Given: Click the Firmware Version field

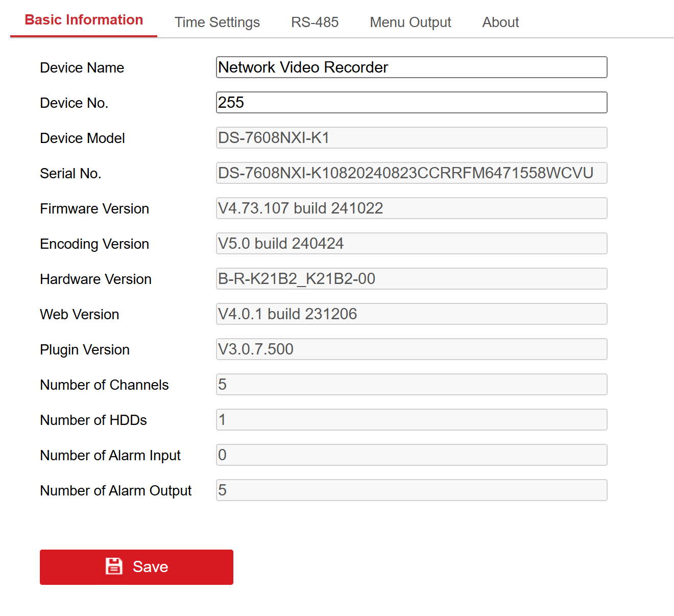Looking at the screenshot, I should coord(411,208).
